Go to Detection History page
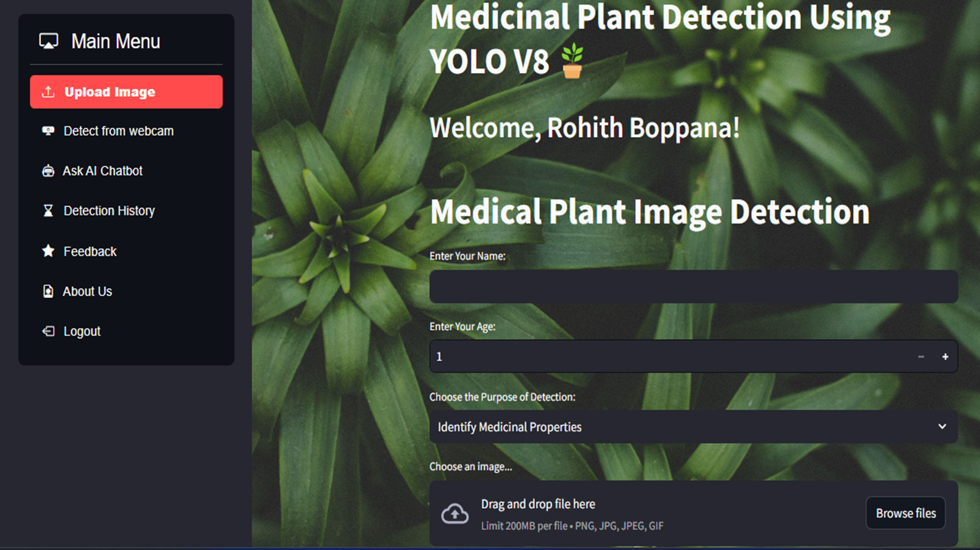 [x=109, y=211]
